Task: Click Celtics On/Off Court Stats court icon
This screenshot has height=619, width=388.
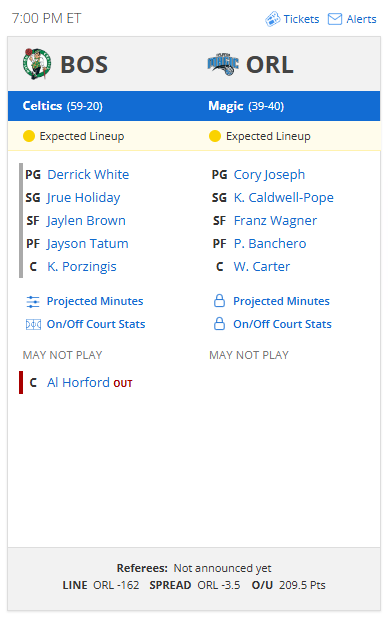Action: [x=33, y=325]
